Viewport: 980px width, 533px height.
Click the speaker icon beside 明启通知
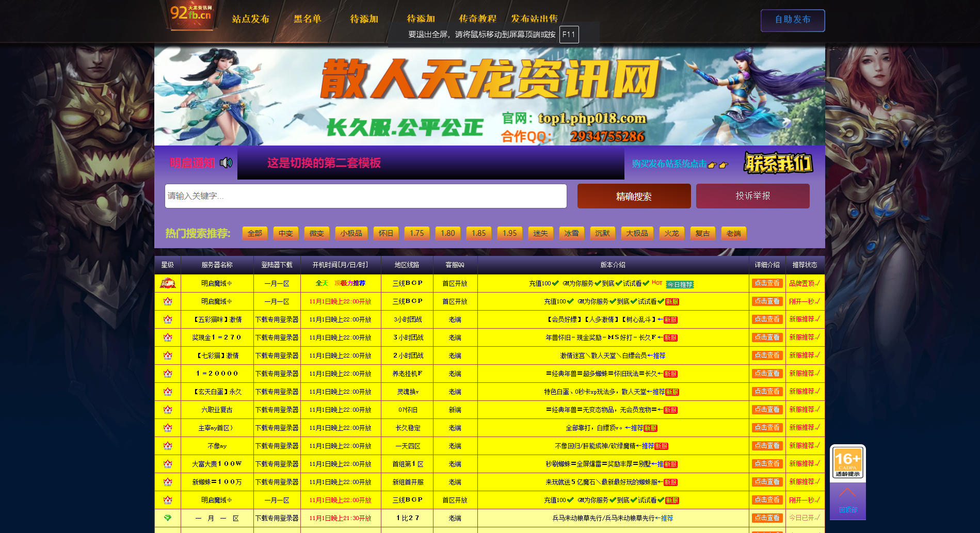(x=226, y=163)
